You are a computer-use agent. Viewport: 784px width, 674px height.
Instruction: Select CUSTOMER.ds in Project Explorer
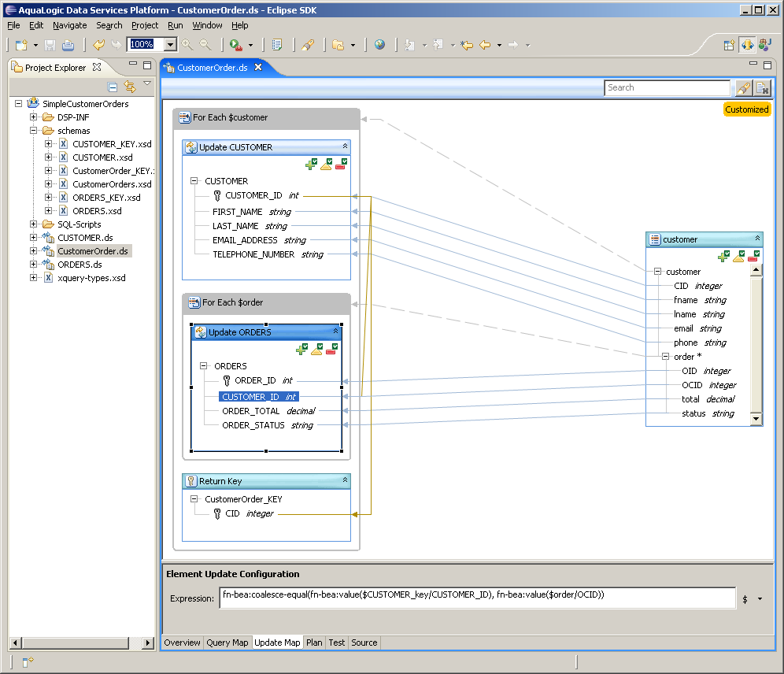pyautogui.click(x=85, y=238)
